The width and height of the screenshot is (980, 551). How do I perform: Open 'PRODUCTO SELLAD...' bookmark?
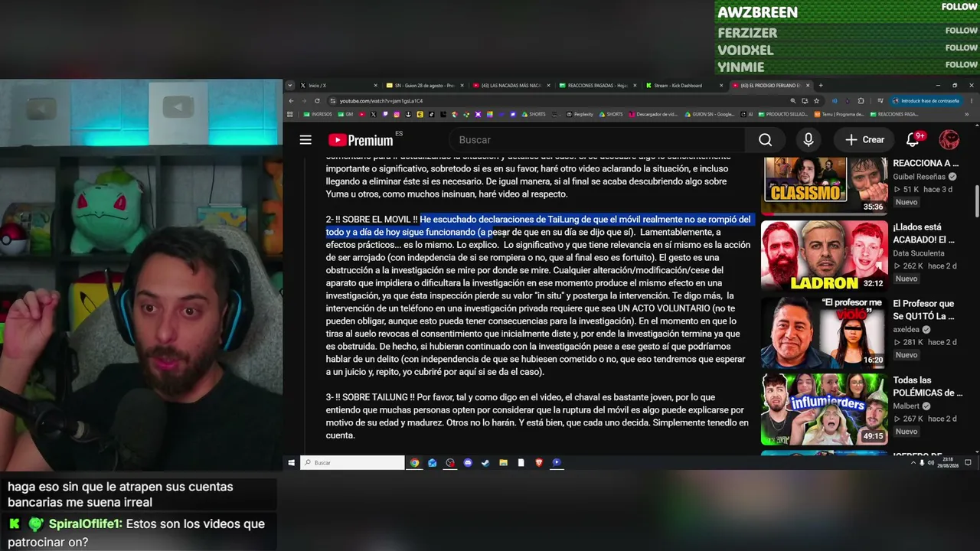pyautogui.click(x=782, y=115)
